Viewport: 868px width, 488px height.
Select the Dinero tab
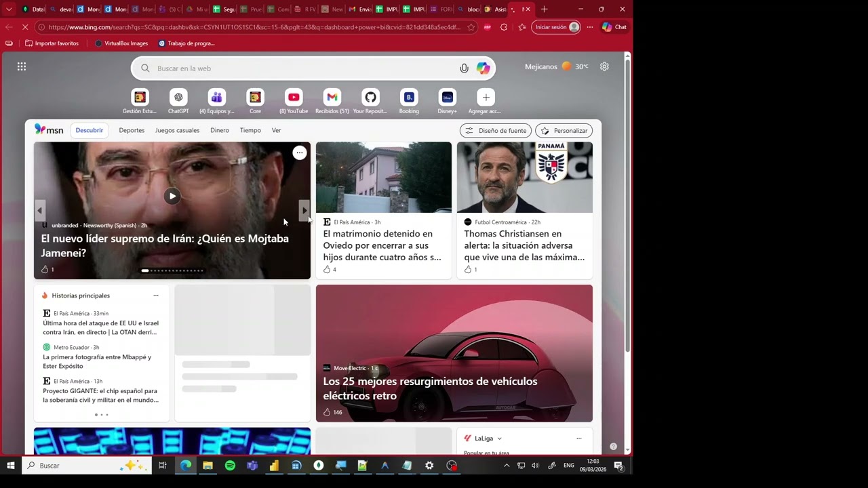pos(220,130)
